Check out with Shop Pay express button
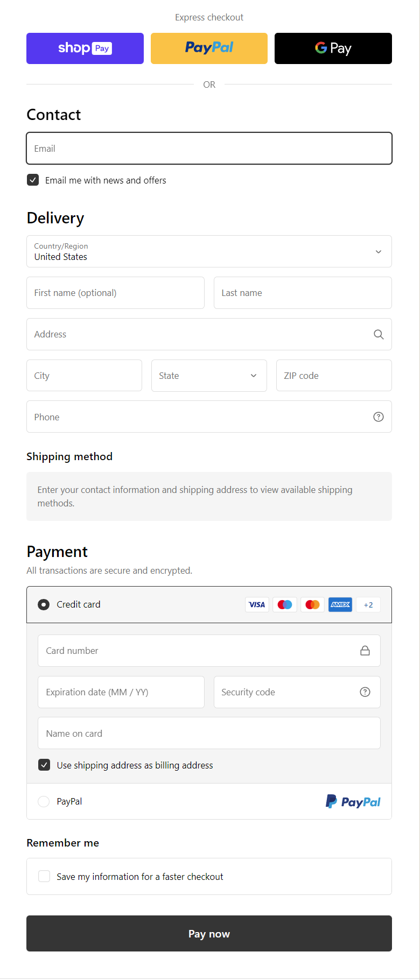 point(85,48)
